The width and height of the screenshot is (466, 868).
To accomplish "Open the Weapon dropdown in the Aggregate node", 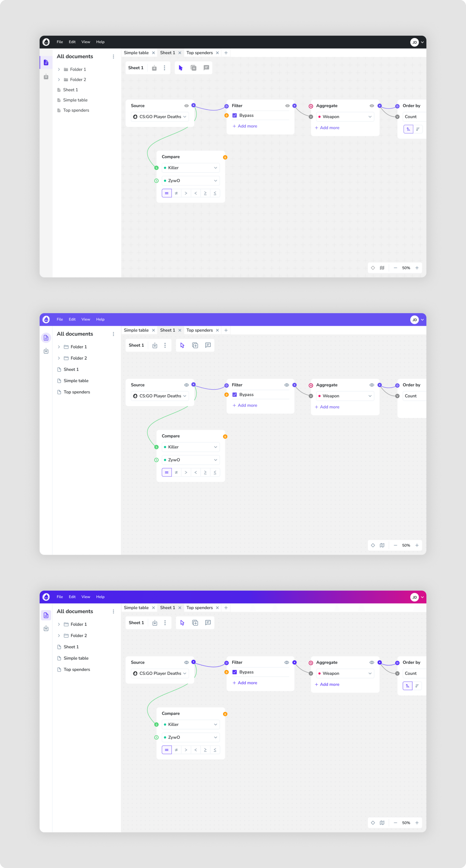I will (345, 116).
